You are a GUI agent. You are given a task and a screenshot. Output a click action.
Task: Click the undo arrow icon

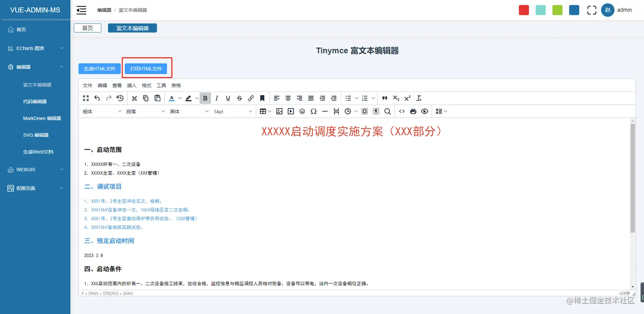[x=97, y=98]
